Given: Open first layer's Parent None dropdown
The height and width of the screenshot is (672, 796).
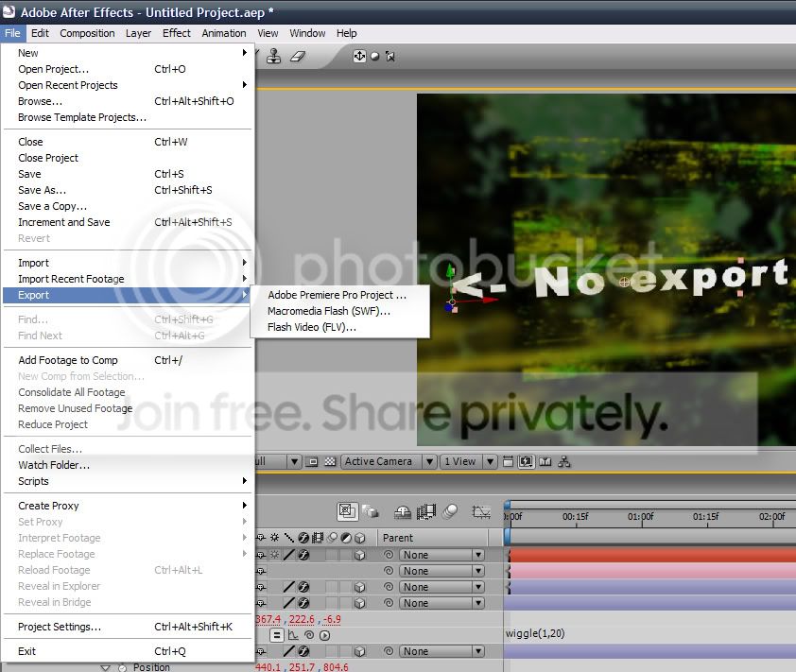Looking at the screenshot, I should tap(441, 555).
